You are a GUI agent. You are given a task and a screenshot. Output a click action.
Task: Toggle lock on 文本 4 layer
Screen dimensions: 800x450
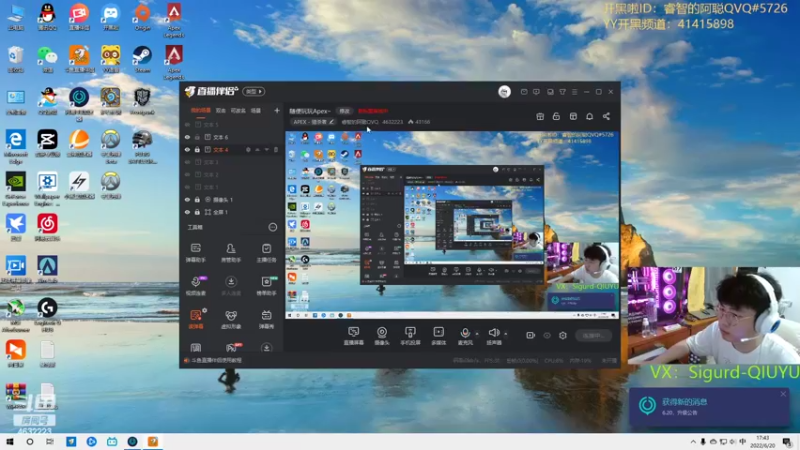pos(197,150)
